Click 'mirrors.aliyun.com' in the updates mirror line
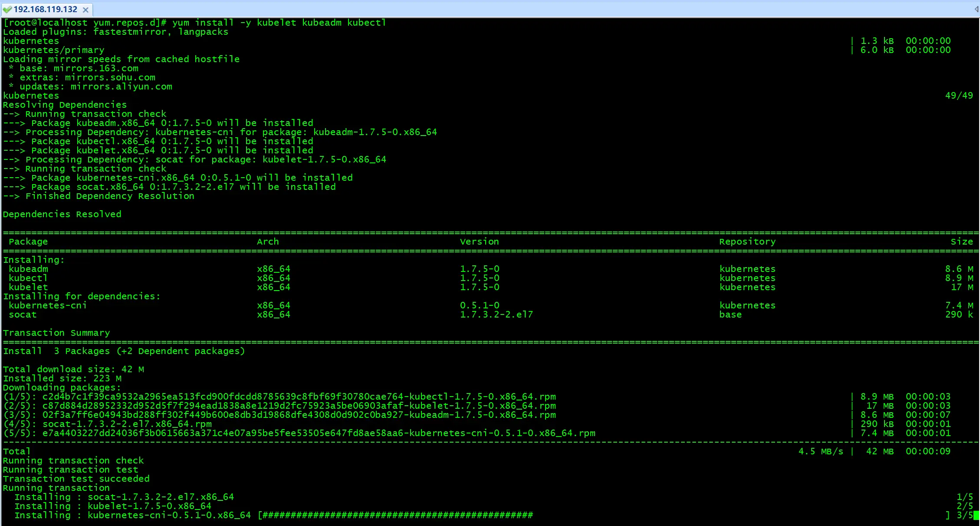Viewport: 980px width, 526px height. [121, 86]
